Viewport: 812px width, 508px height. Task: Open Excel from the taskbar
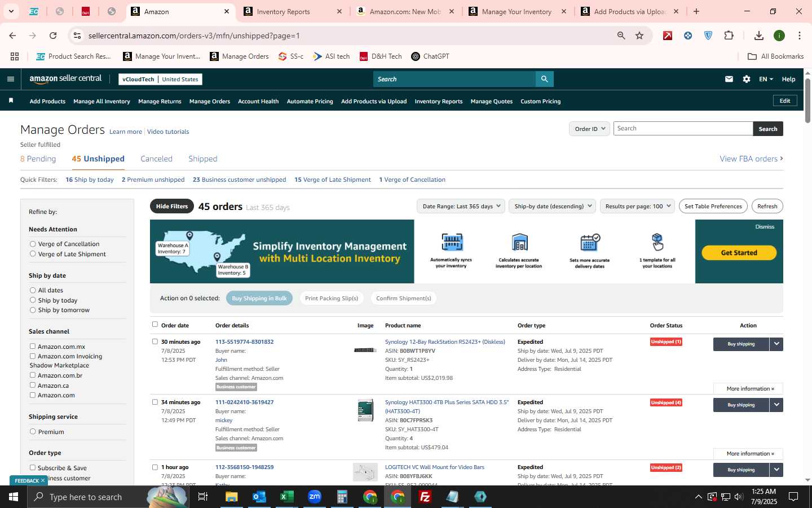[x=286, y=497]
